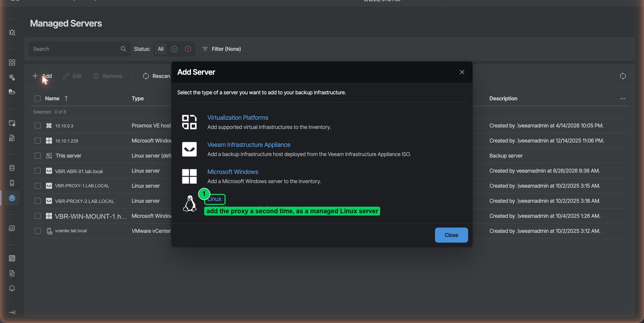644x323 pixels.
Task: Open the Filter (None) dropdown
Action: (222, 49)
